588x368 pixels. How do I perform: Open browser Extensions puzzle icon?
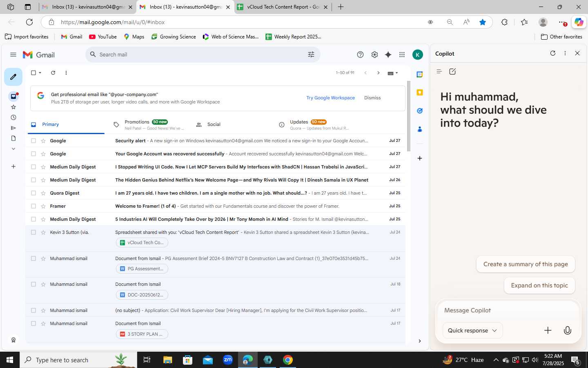pos(505,22)
